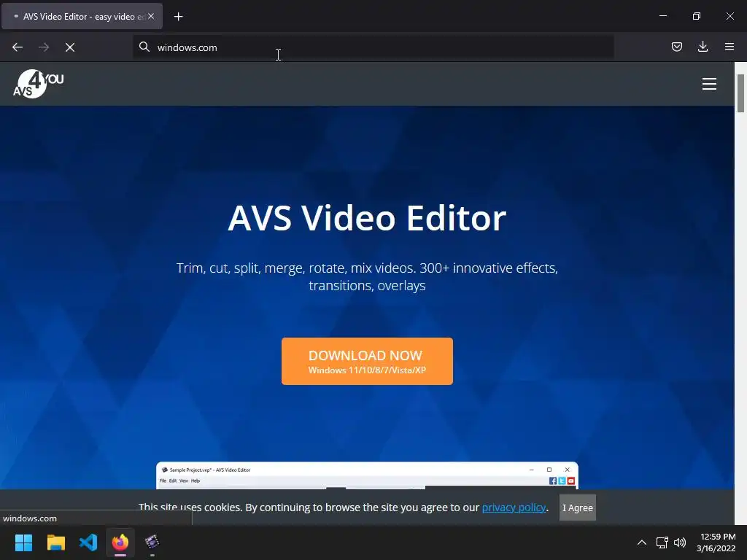This screenshot has width=747, height=560.
Task: Open the Windows Start menu
Action: tap(23, 542)
